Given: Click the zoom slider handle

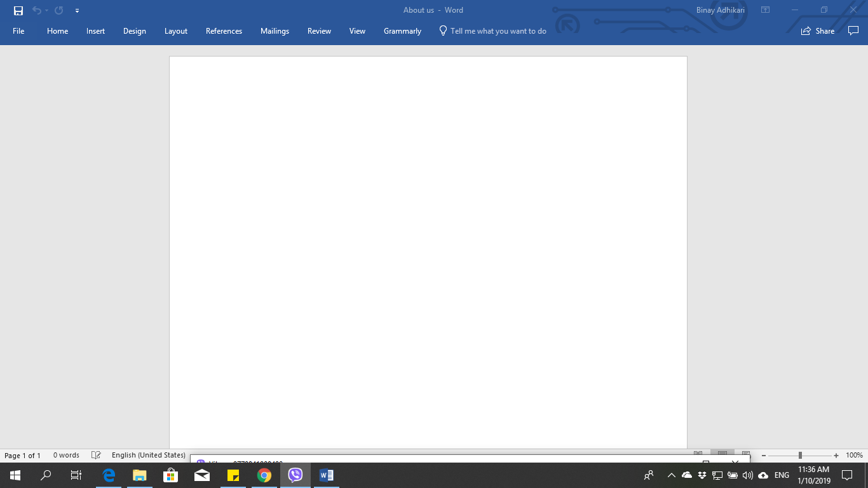Looking at the screenshot, I should pyautogui.click(x=800, y=455).
